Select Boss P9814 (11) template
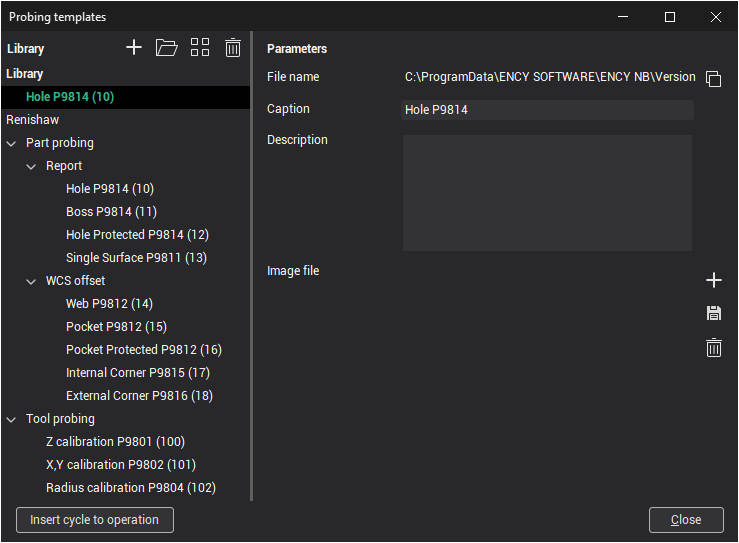 click(x=111, y=212)
